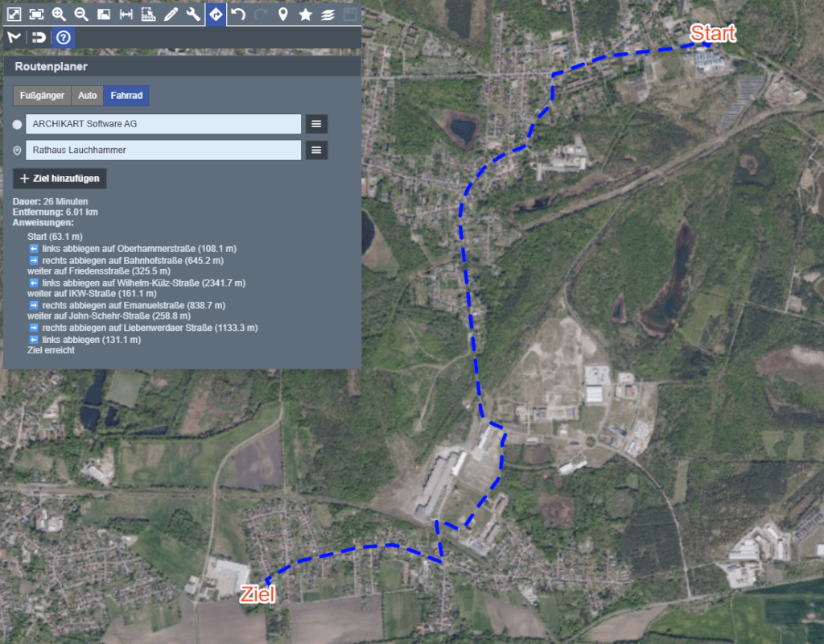The image size is (824, 644).
Task: Activate the pencil drawing tool
Action: (x=171, y=14)
